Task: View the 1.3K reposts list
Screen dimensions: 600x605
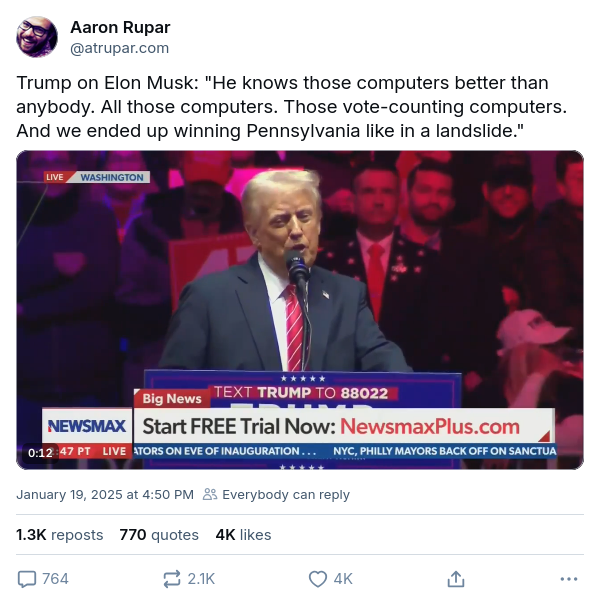Action: point(59,535)
